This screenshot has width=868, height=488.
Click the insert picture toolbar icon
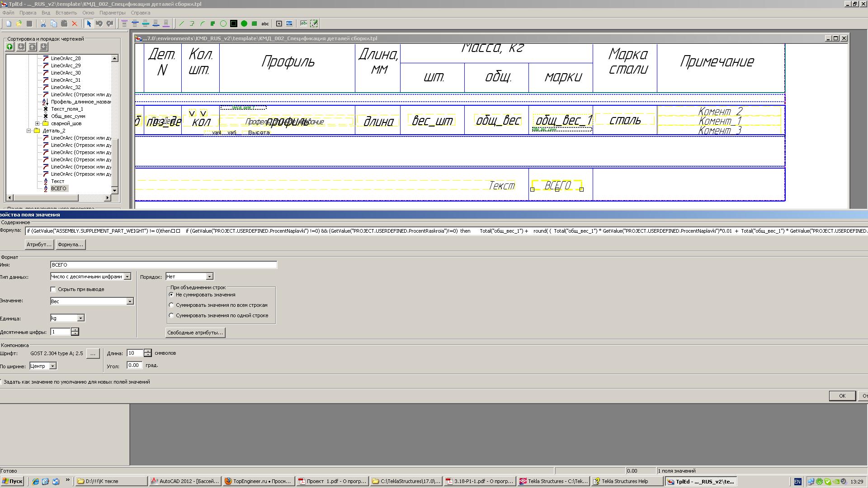coord(289,23)
